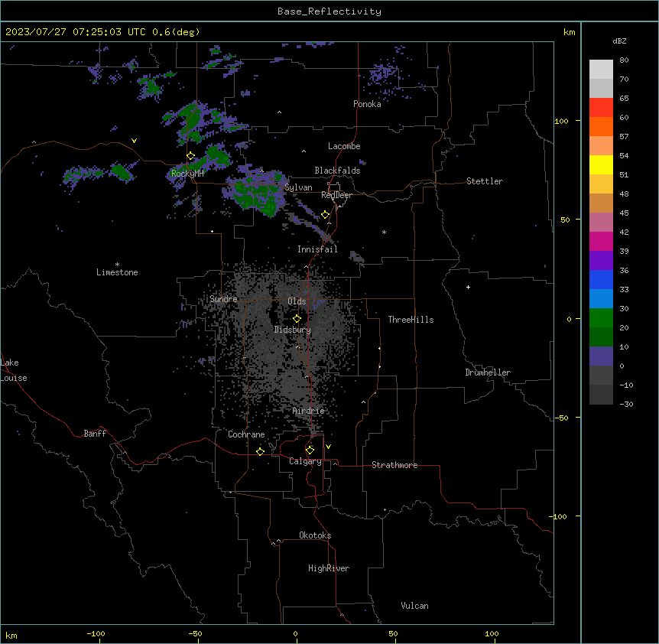Viewport: 659px width, 644px height.
Task: Click the asterisk marker above Limestone
Action: point(117,265)
